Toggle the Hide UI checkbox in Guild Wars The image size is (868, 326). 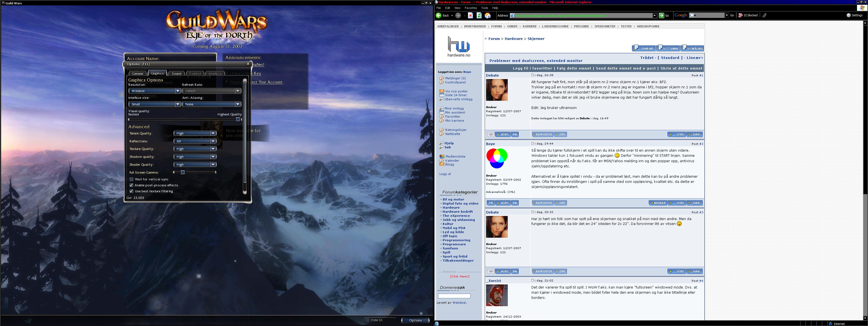(x=367, y=320)
